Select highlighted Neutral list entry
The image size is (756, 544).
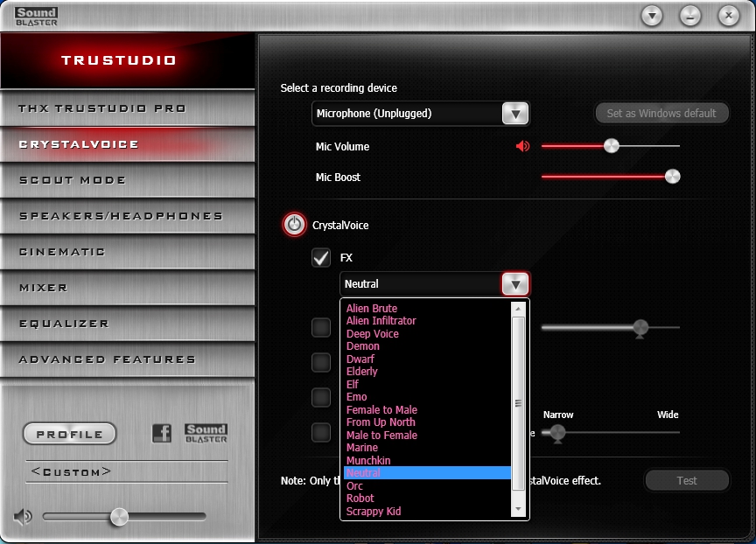click(427, 473)
